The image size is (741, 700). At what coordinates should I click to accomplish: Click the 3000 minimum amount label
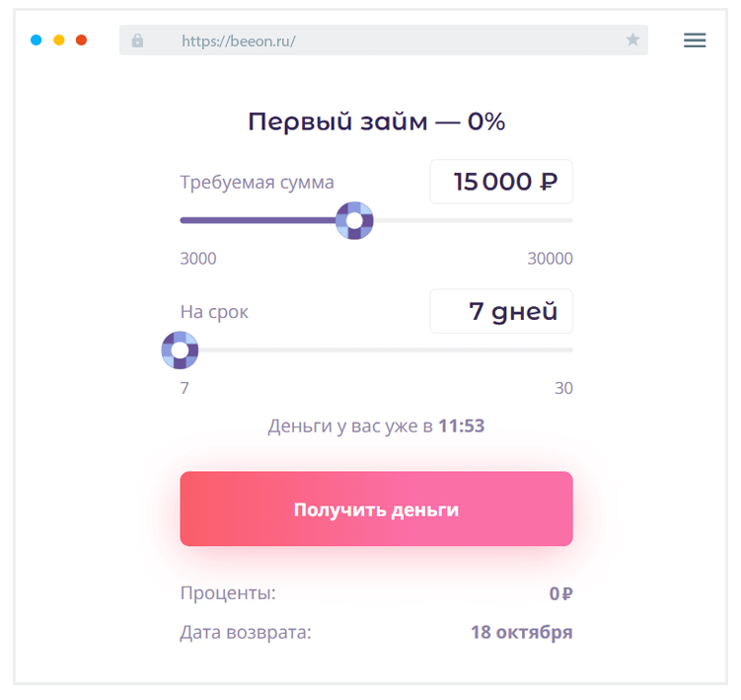coord(198,260)
